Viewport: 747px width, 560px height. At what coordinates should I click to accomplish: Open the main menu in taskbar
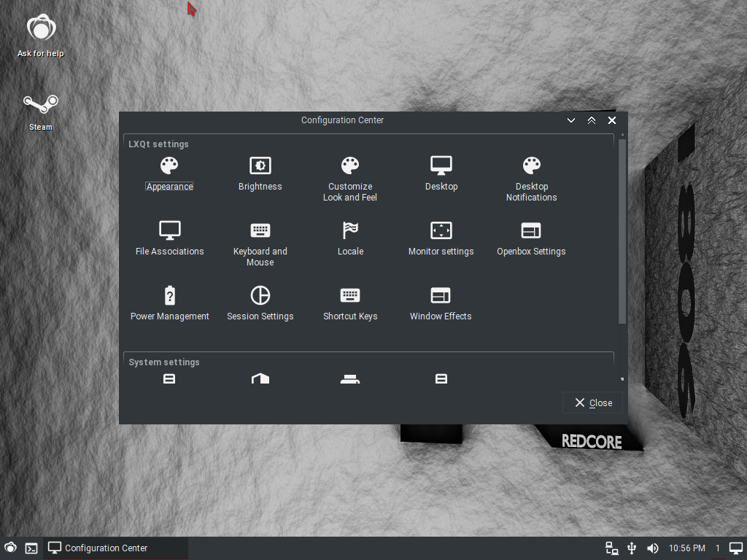pyautogui.click(x=10, y=548)
